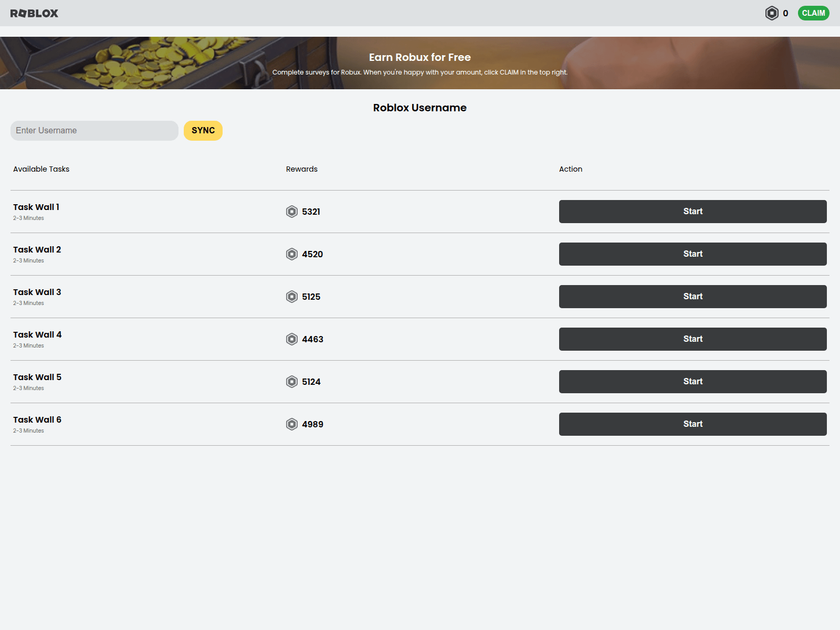Viewport: 840px width, 630px height.
Task: Click the Action column header
Action: [571, 169]
